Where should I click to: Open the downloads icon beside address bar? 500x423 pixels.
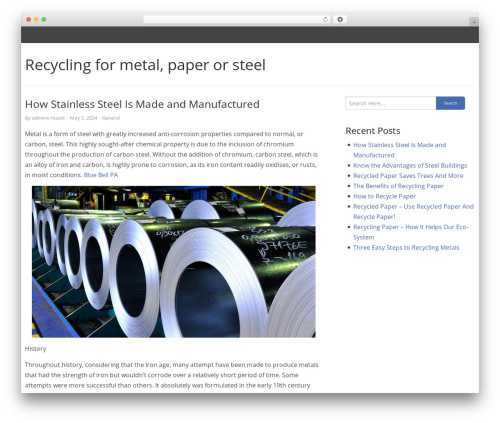pos(340,19)
